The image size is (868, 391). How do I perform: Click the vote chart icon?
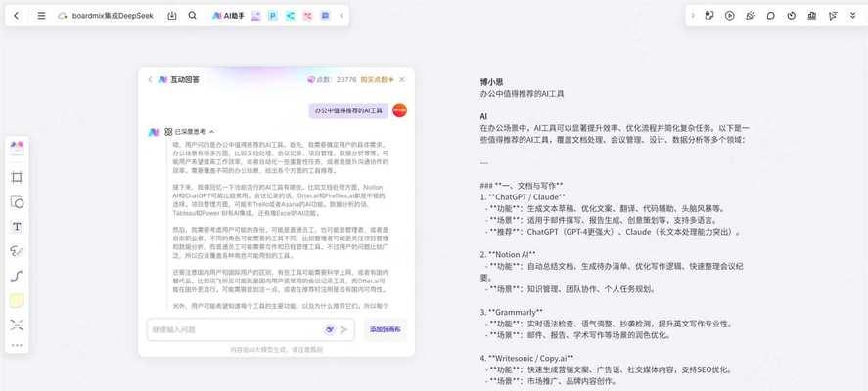(812, 16)
